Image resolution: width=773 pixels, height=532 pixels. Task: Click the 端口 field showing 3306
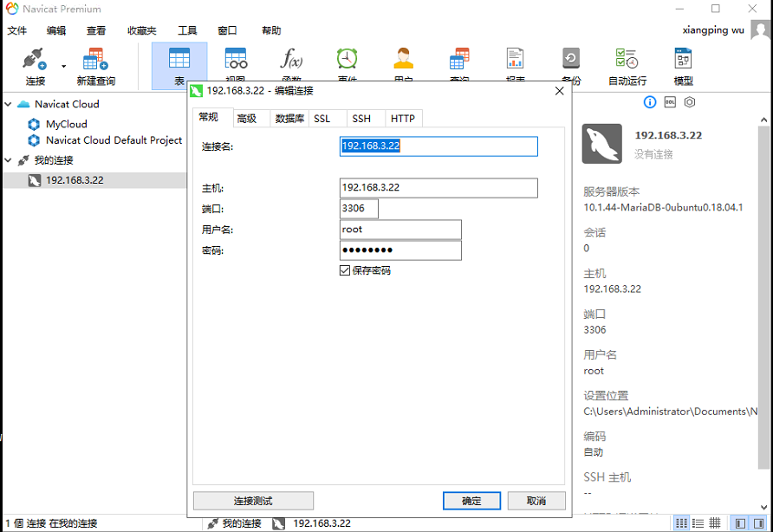(359, 209)
